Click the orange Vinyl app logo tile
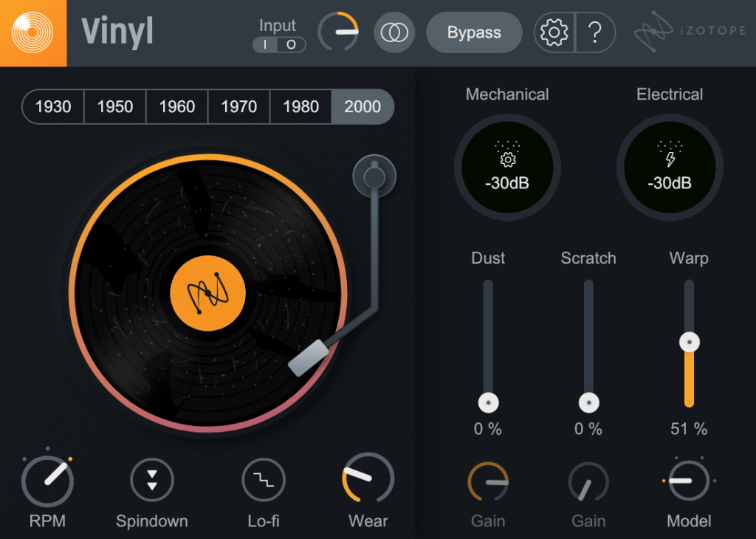 32,32
